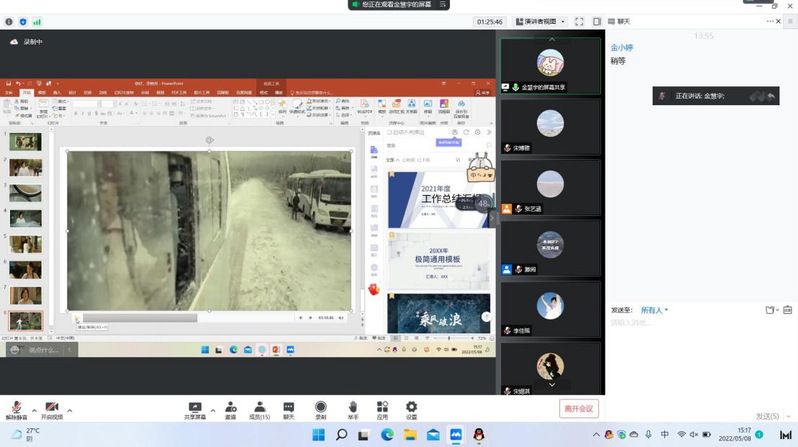798x447 pixels.
Task: Open the 所有人 recipient dropdown in chat
Action: click(x=653, y=310)
